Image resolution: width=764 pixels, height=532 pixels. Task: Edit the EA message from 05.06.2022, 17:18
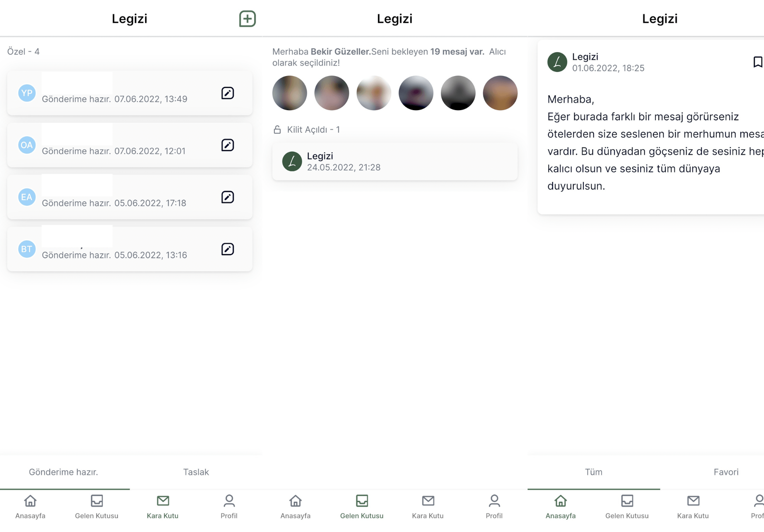[x=228, y=197]
